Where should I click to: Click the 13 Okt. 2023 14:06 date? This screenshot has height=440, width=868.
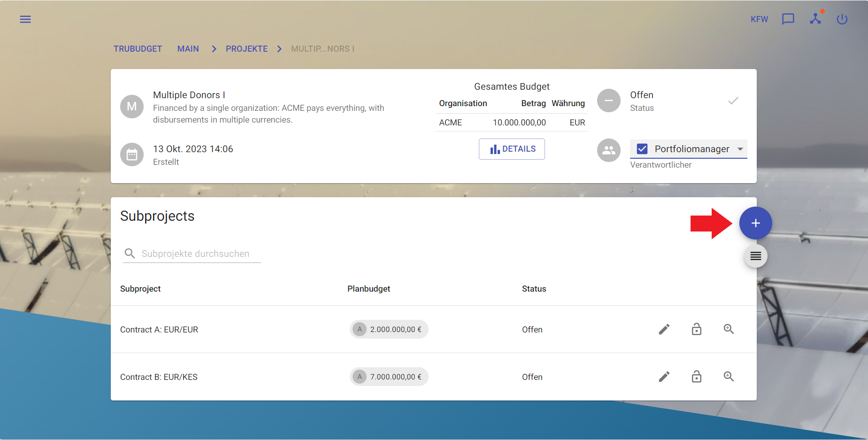(193, 149)
